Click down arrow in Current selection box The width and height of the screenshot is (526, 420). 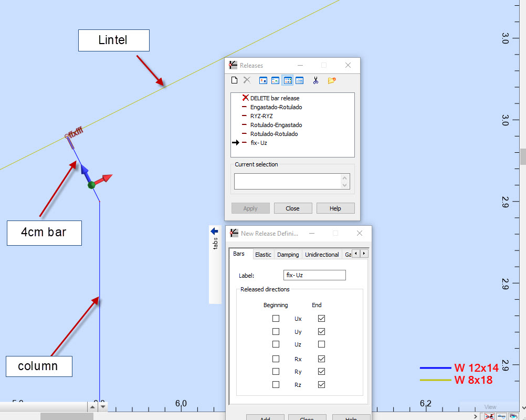[x=344, y=185]
